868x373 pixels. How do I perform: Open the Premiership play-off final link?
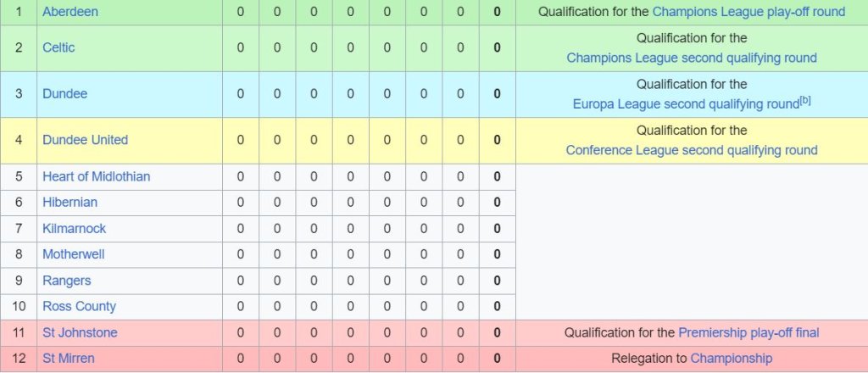[x=748, y=333]
